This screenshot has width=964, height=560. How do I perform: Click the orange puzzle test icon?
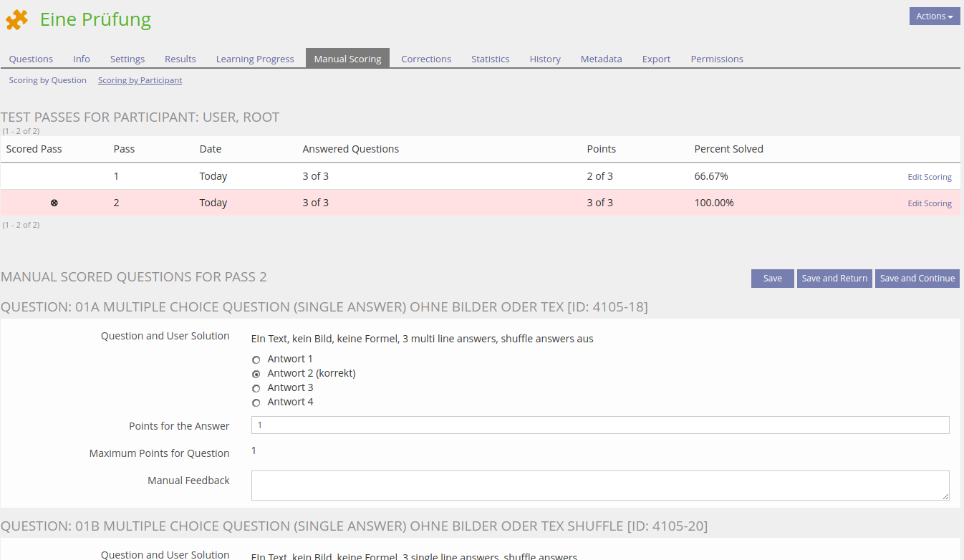(17, 20)
